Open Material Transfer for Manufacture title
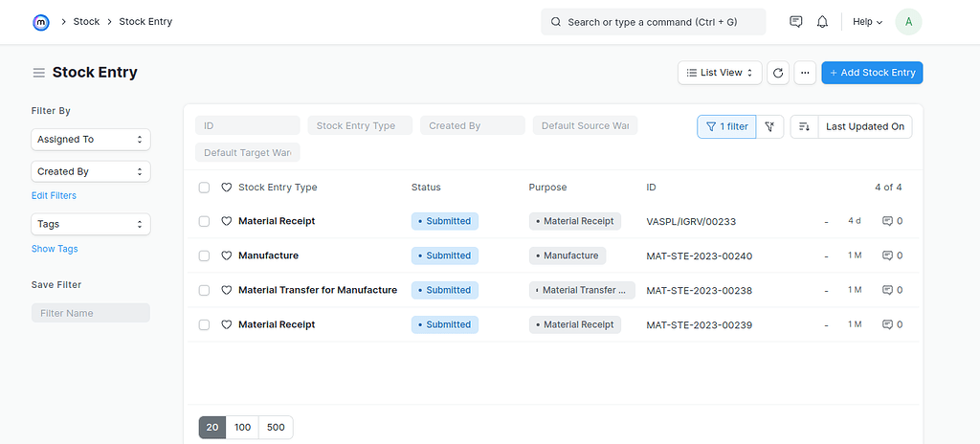 tap(318, 290)
